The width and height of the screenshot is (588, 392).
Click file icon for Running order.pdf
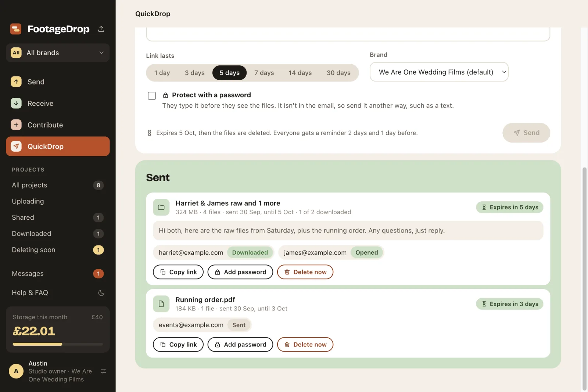(x=161, y=304)
